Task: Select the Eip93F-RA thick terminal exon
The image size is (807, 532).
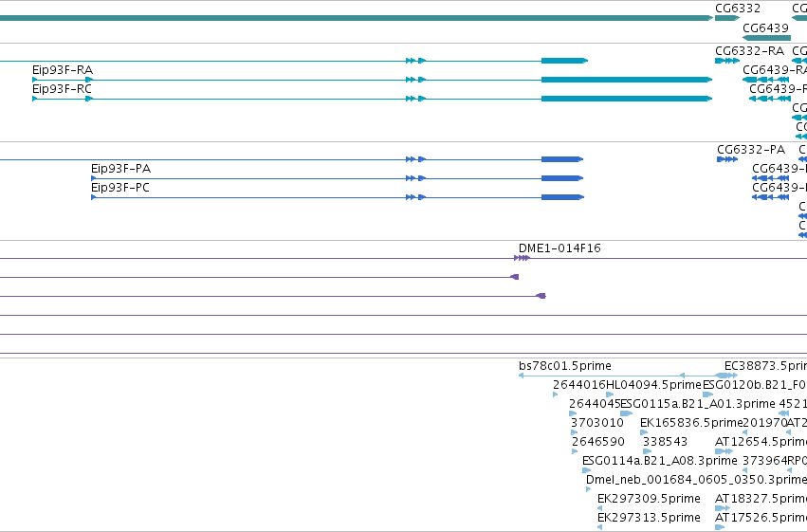Action: point(627,80)
